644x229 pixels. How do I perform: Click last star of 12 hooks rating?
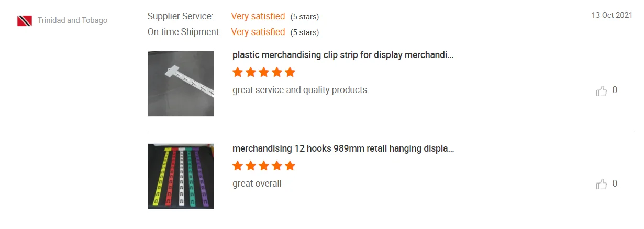[290, 166]
